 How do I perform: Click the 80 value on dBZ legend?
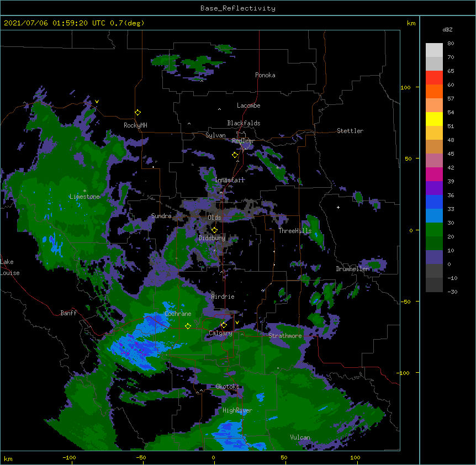point(451,44)
